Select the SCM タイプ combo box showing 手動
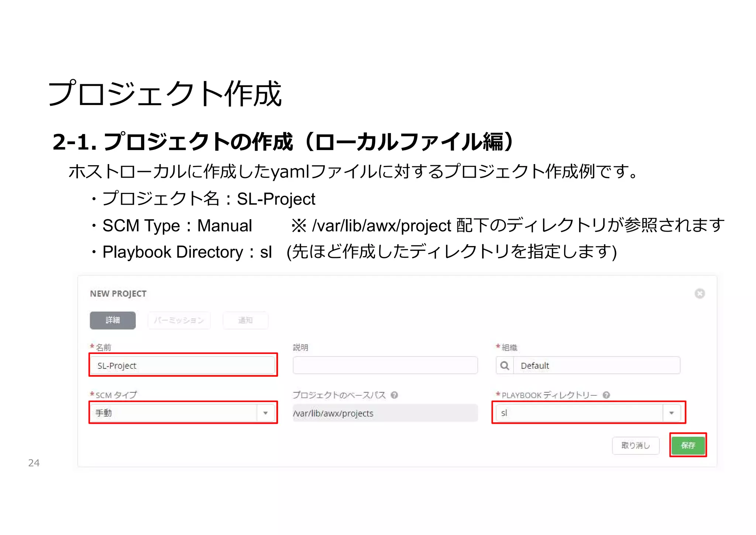The image size is (756, 535). 183,413
